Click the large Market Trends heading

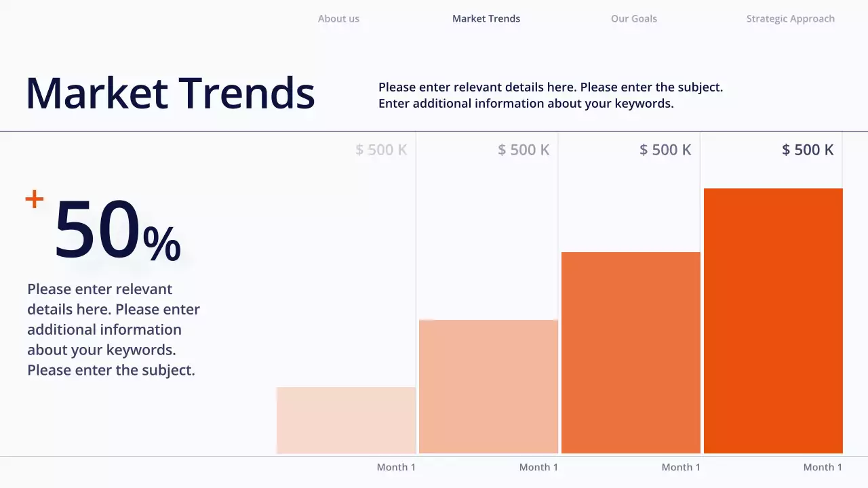(170, 93)
